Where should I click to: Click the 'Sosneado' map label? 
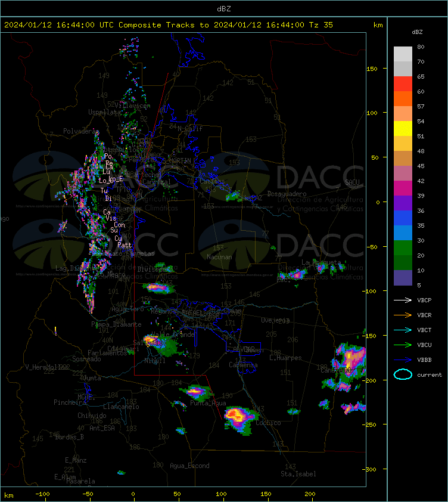[x=86, y=359]
